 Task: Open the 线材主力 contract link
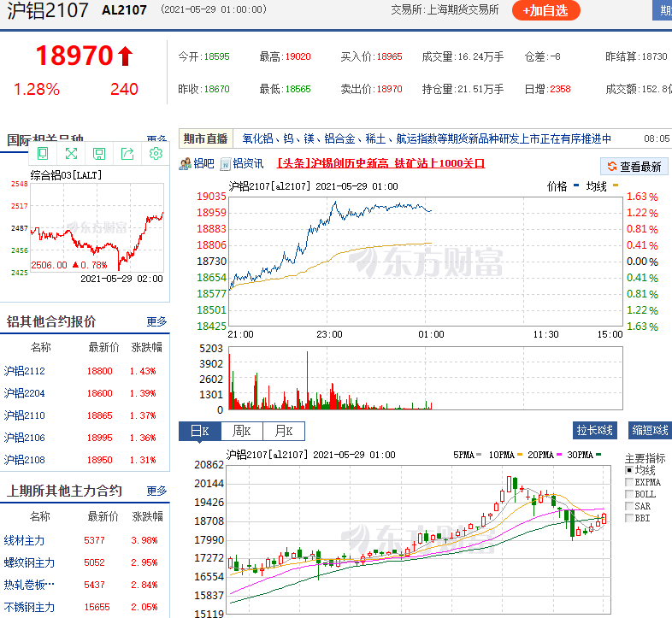coord(24,541)
